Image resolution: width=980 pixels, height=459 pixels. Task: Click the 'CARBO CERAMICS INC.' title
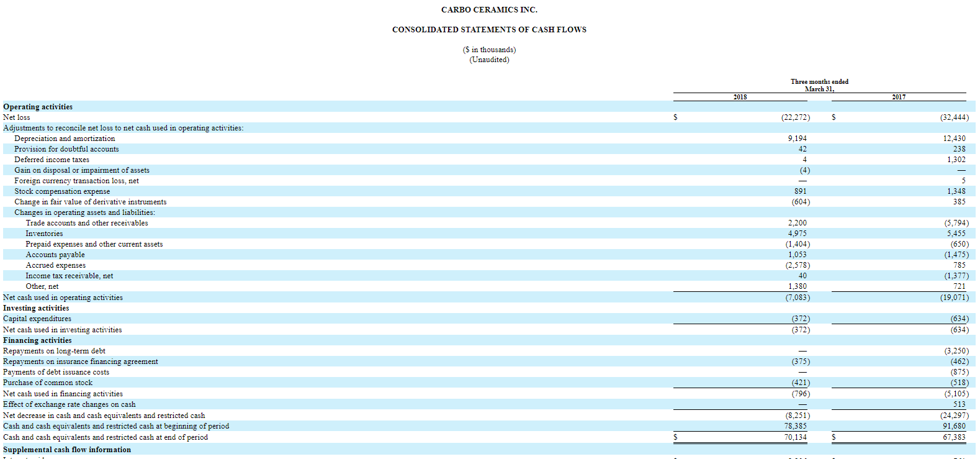(x=489, y=10)
